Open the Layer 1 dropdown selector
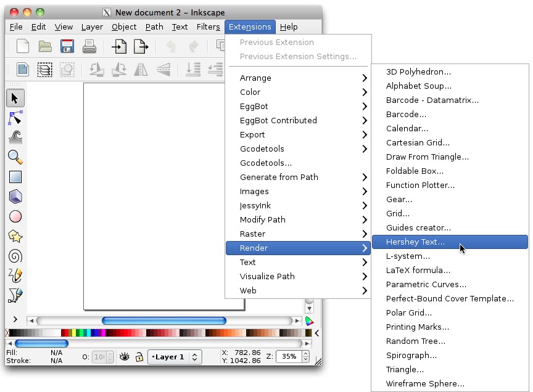Image resolution: width=533 pixels, height=392 pixels. pyautogui.click(x=175, y=357)
